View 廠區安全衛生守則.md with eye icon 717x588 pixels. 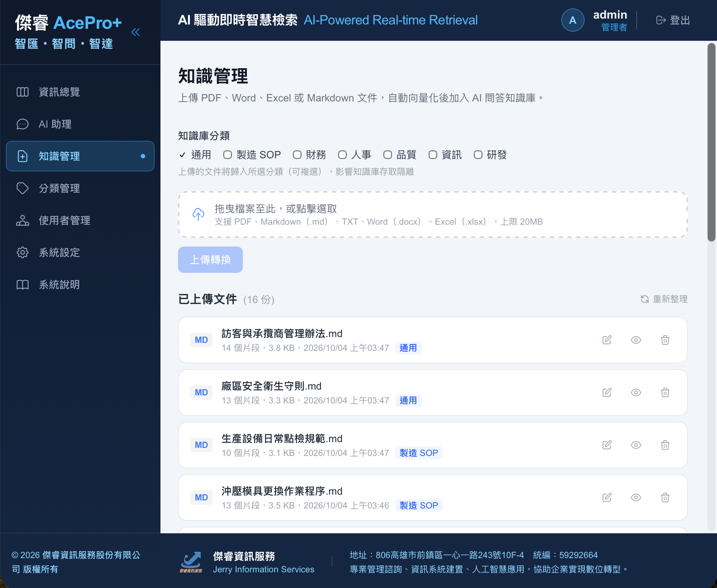point(636,392)
